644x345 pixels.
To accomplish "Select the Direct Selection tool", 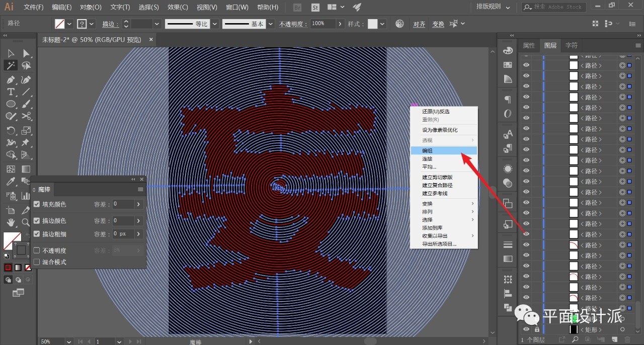I will click(x=26, y=53).
